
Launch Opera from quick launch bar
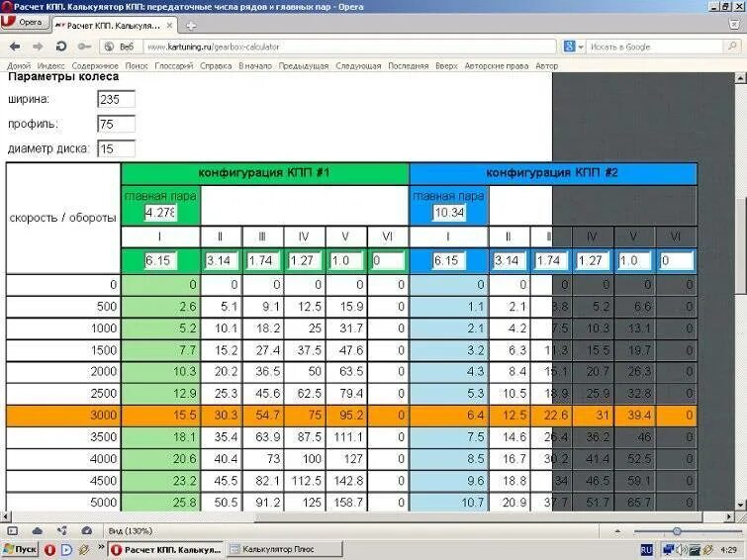(49, 550)
